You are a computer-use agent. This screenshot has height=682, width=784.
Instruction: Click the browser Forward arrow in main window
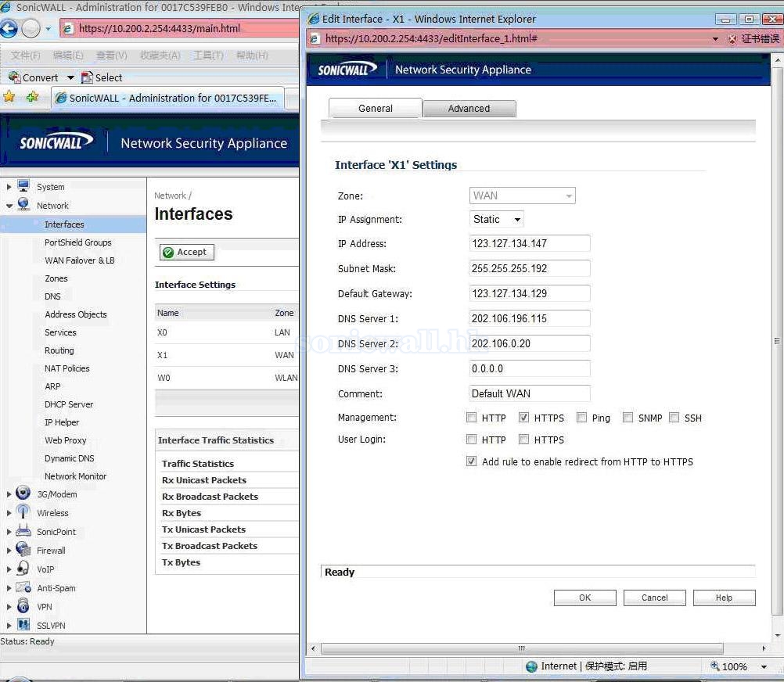click(31, 28)
